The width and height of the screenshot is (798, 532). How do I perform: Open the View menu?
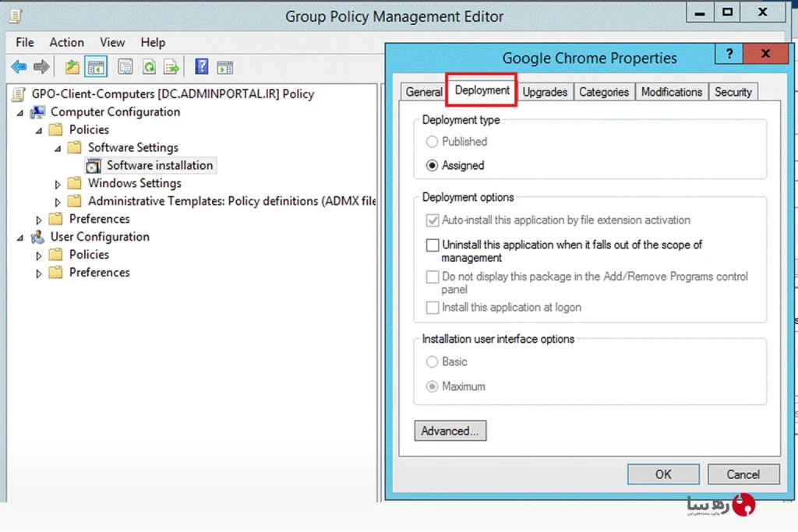tap(112, 42)
